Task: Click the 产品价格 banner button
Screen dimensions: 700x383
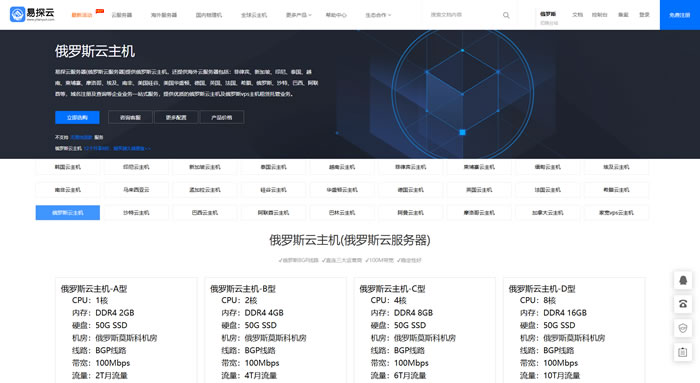Action: click(221, 117)
